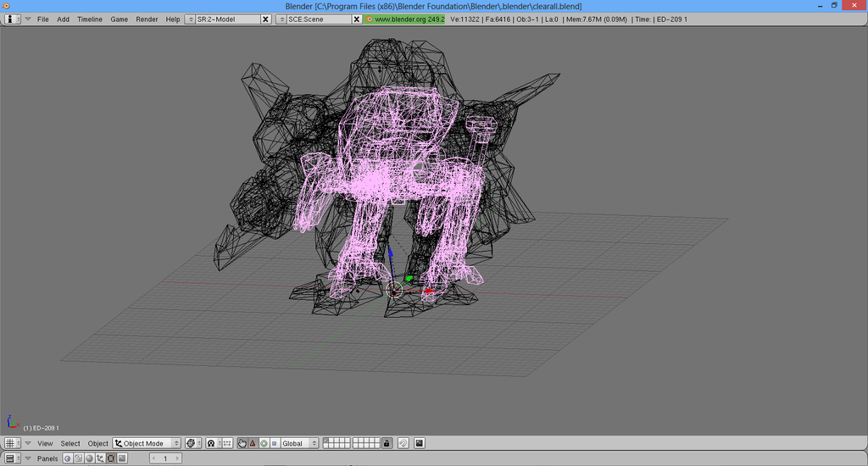
Task: Switch to the Object context icon
Action: pos(100,458)
